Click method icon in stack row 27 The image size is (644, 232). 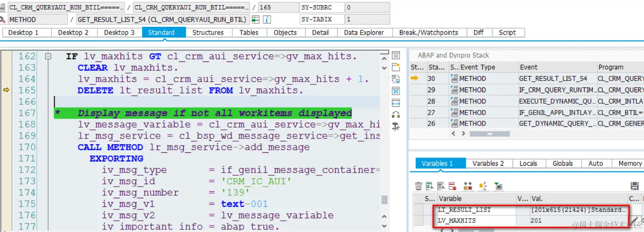point(454,112)
